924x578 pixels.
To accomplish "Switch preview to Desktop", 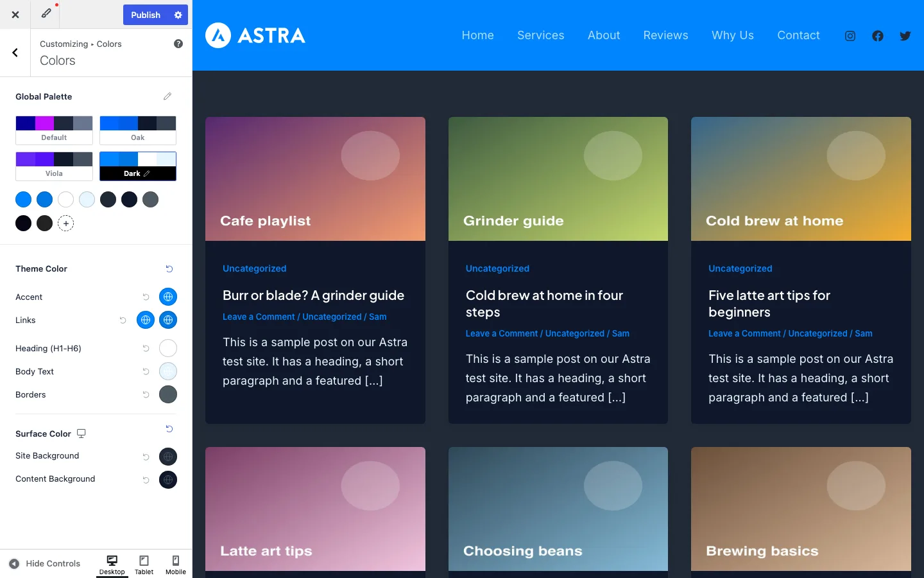I will (112, 565).
